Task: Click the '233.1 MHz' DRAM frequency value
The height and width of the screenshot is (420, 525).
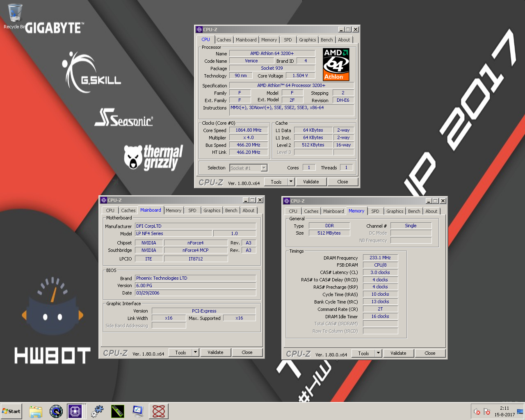Action: pyautogui.click(x=380, y=258)
